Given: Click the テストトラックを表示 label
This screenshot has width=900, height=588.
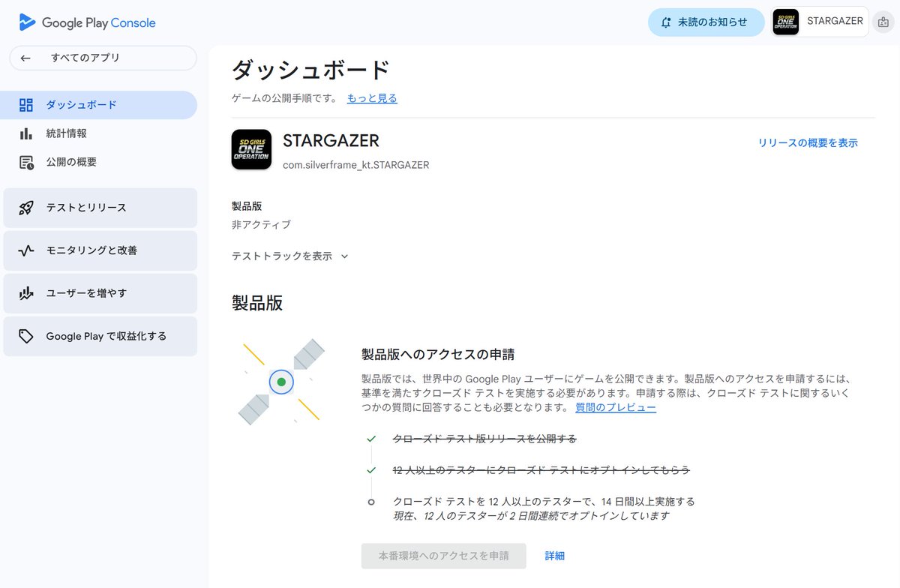Looking at the screenshot, I should coord(282,256).
